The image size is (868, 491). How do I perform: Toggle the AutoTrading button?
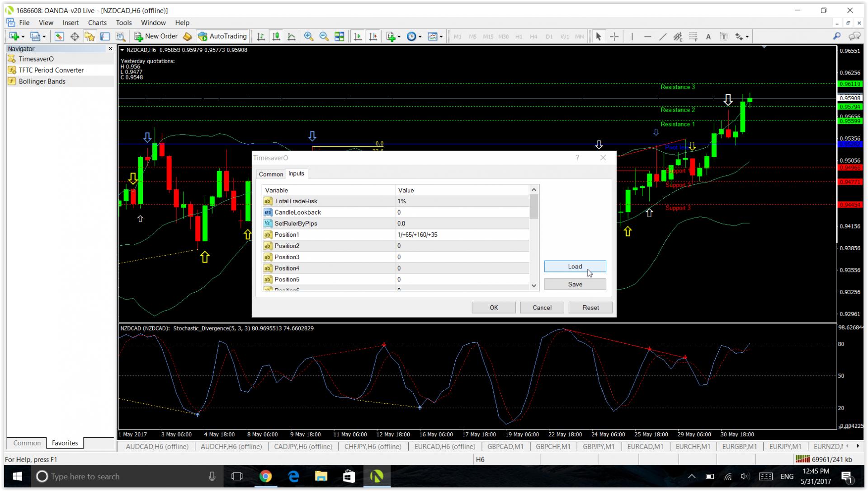pos(222,37)
